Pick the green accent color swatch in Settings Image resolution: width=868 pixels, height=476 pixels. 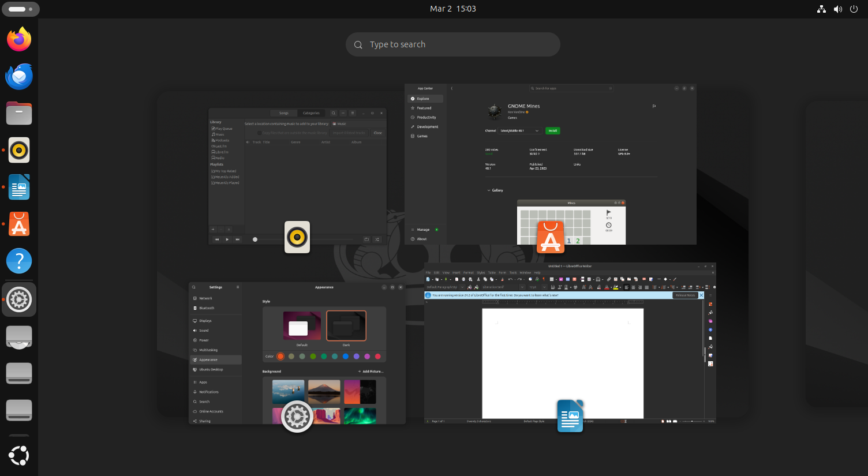pos(314,357)
